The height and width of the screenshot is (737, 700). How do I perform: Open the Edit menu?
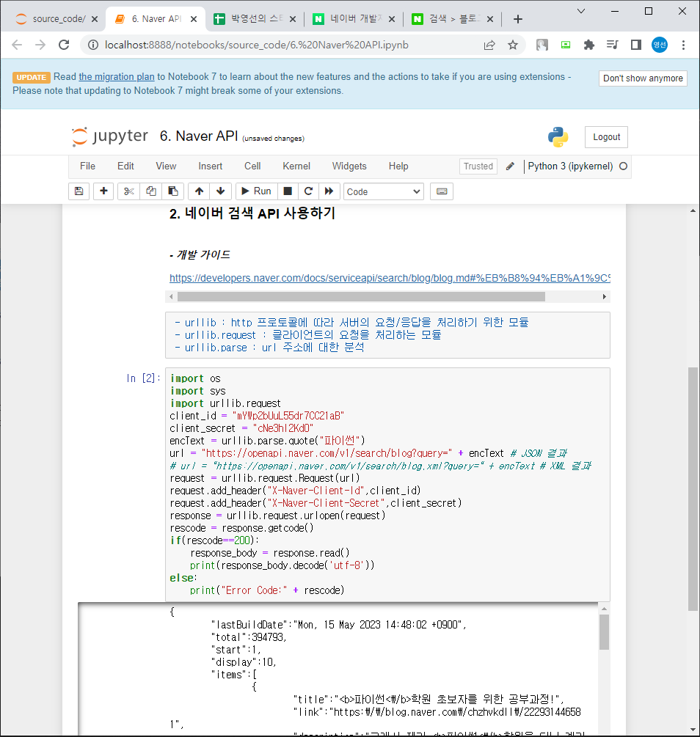tap(125, 166)
